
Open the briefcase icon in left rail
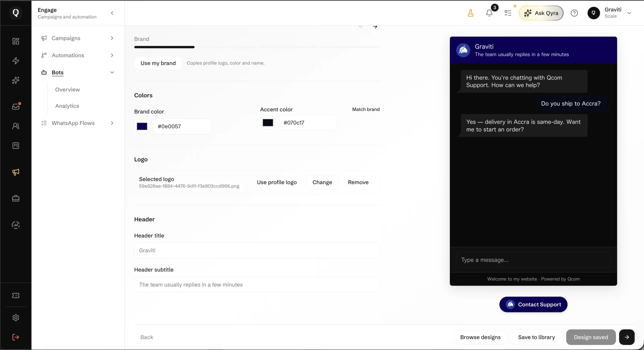pos(15,198)
